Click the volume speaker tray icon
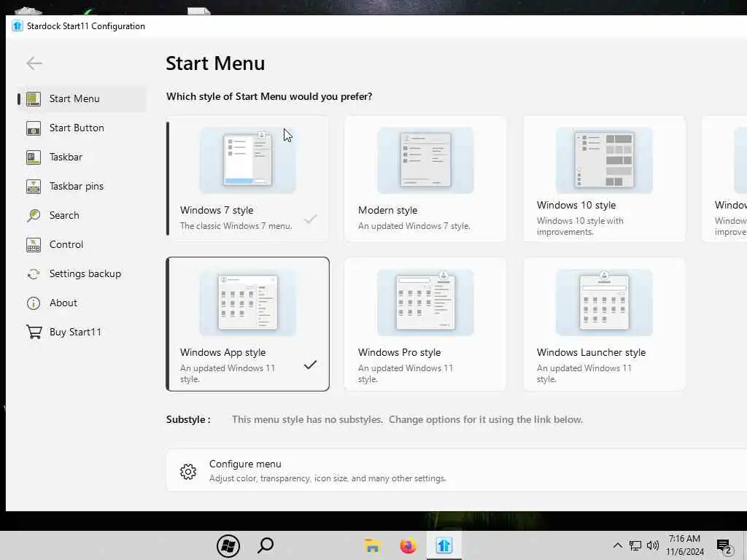This screenshot has width=747, height=560. tap(653, 545)
